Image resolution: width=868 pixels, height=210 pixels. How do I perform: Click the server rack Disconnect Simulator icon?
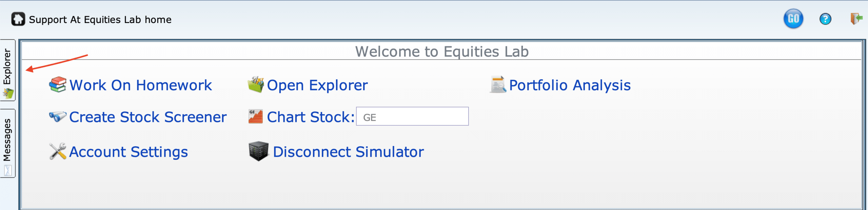[x=259, y=151]
